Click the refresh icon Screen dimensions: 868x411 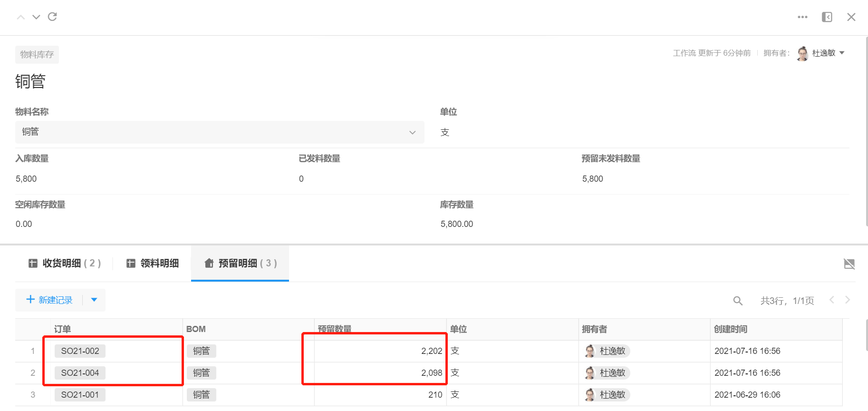52,17
